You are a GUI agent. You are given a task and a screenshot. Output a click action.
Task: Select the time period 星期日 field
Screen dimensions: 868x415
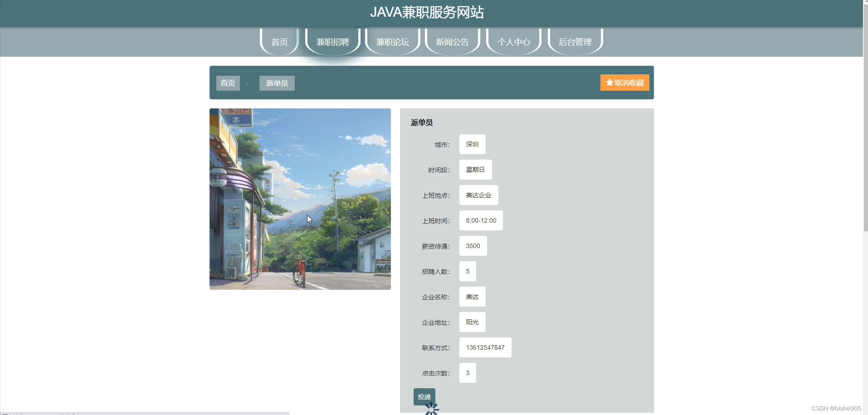[x=475, y=169]
